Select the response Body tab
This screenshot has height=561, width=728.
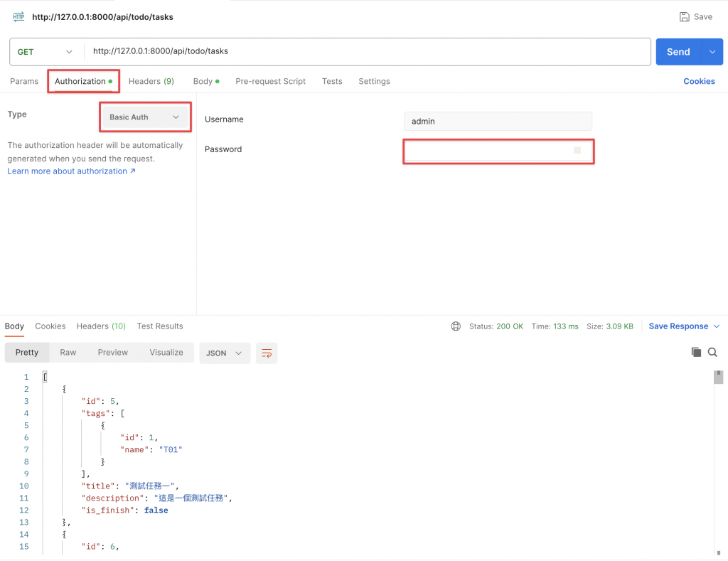coord(14,326)
